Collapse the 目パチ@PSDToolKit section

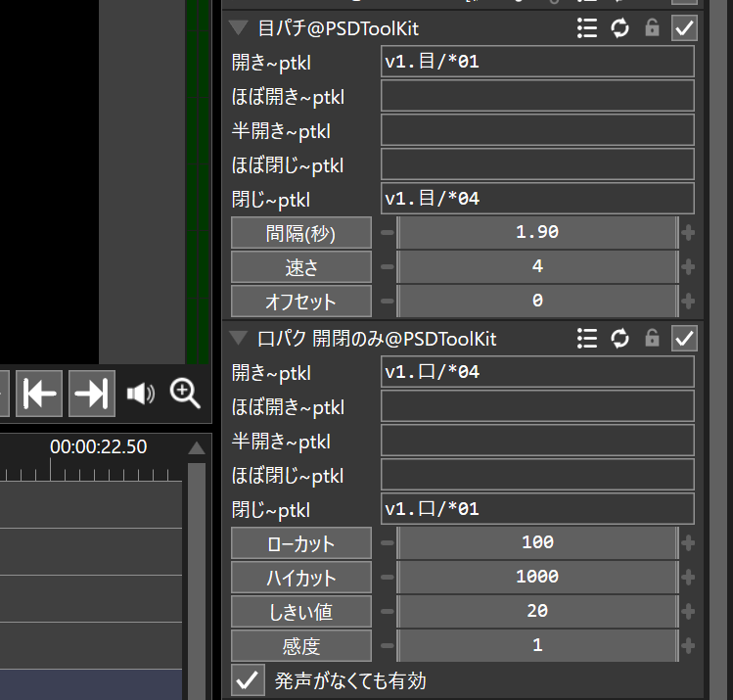click(238, 28)
